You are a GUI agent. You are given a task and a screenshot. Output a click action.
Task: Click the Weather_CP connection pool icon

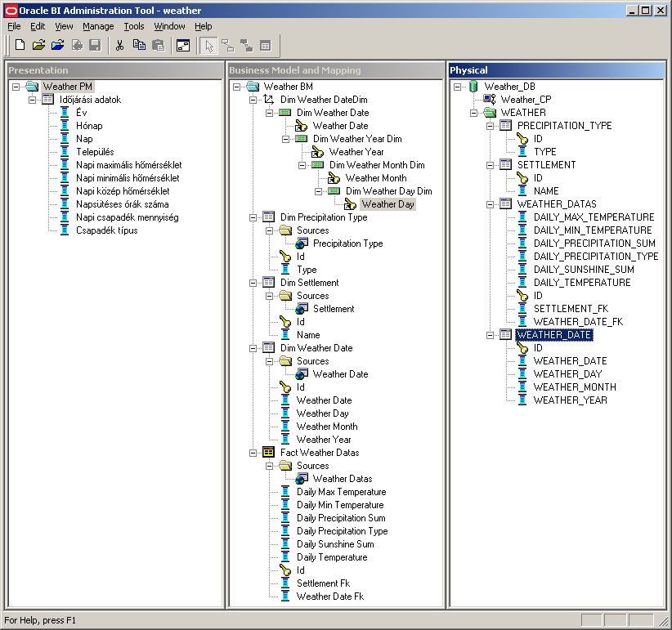(490, 100)
